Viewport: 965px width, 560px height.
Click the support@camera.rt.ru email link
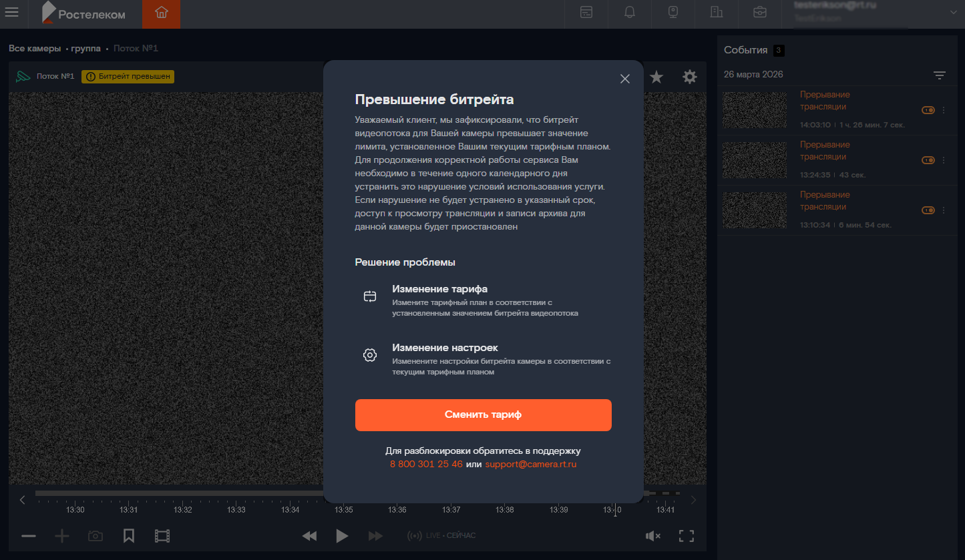coord(530,464)
